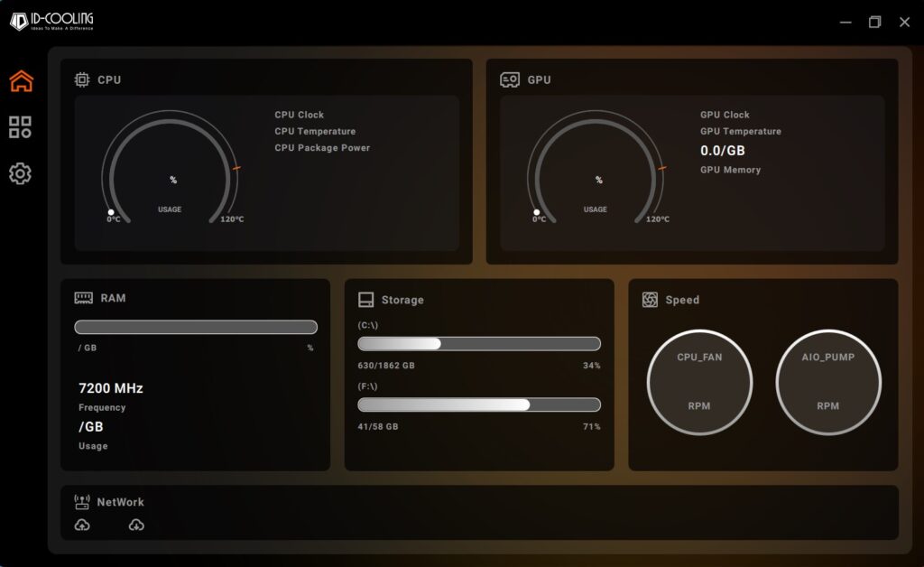
Task: Click the AIO_PUMP RPM dial
Action: tap(828, 382)
